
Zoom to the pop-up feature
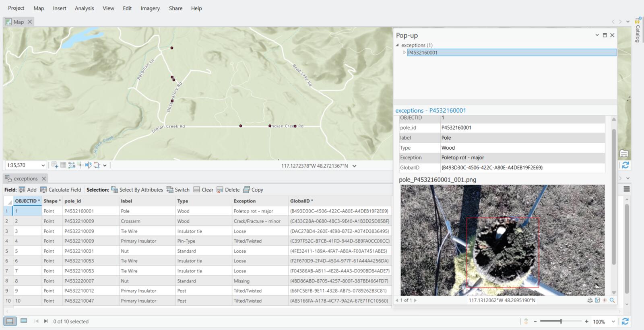[612, 300]
